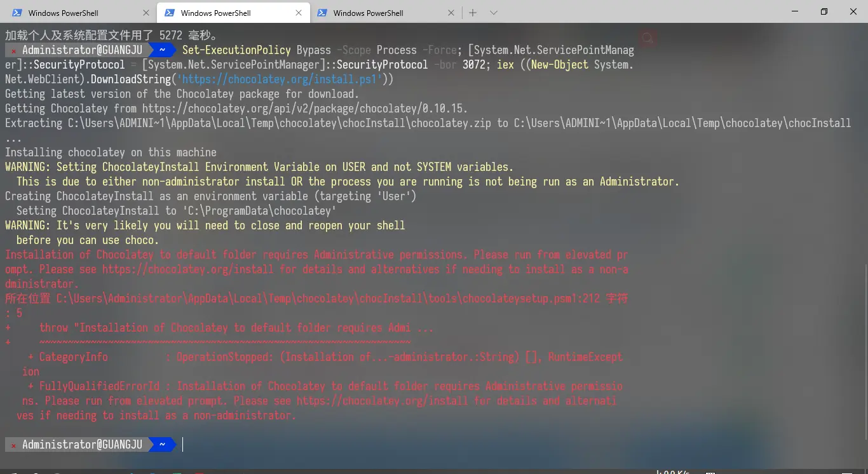Screen dimensions: 868x474
Task: Open a new tab with the plus button
Action: click(473, 13)
